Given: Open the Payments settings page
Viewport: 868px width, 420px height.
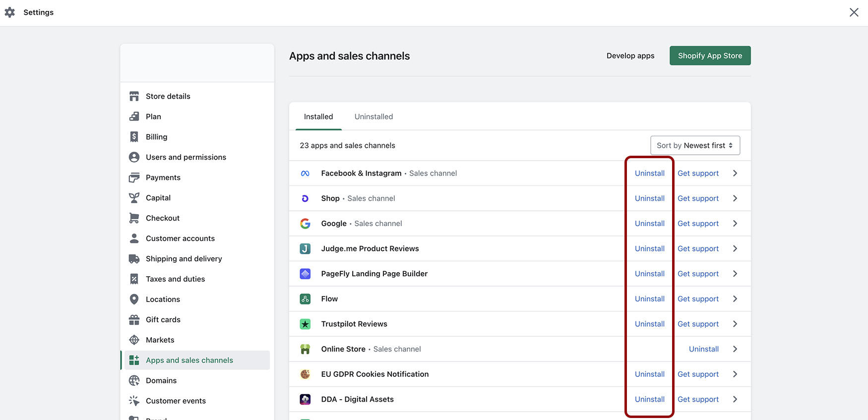Looking at the screenshot, I should (196, 178).
